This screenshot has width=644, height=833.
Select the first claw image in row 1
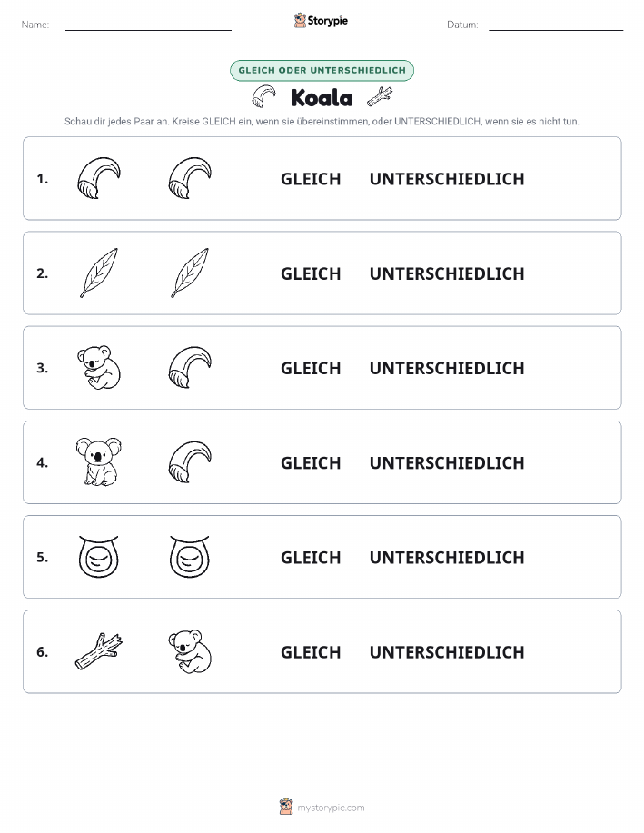point(99,178)
